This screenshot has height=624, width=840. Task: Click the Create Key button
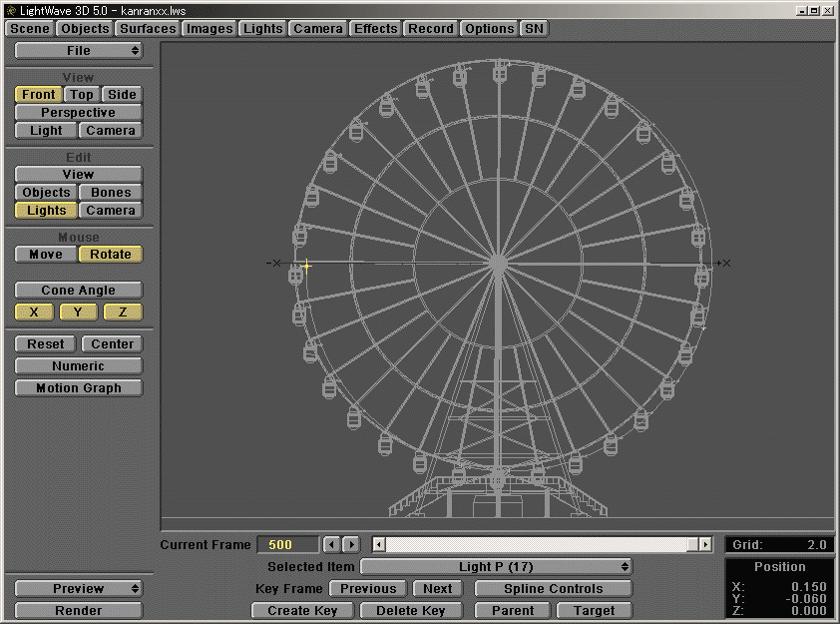tap(302, 611)
